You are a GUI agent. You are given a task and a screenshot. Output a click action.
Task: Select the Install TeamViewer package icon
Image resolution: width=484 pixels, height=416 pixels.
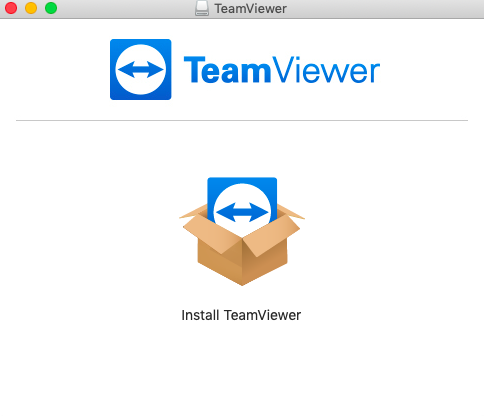click(242, 231)
